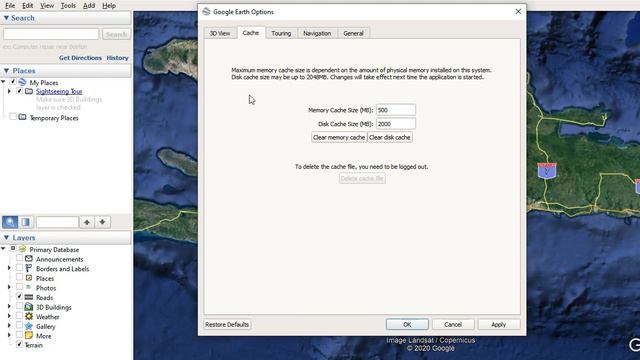
Task: Switch to the Touring tab
Action: click(x=281, y=33)
